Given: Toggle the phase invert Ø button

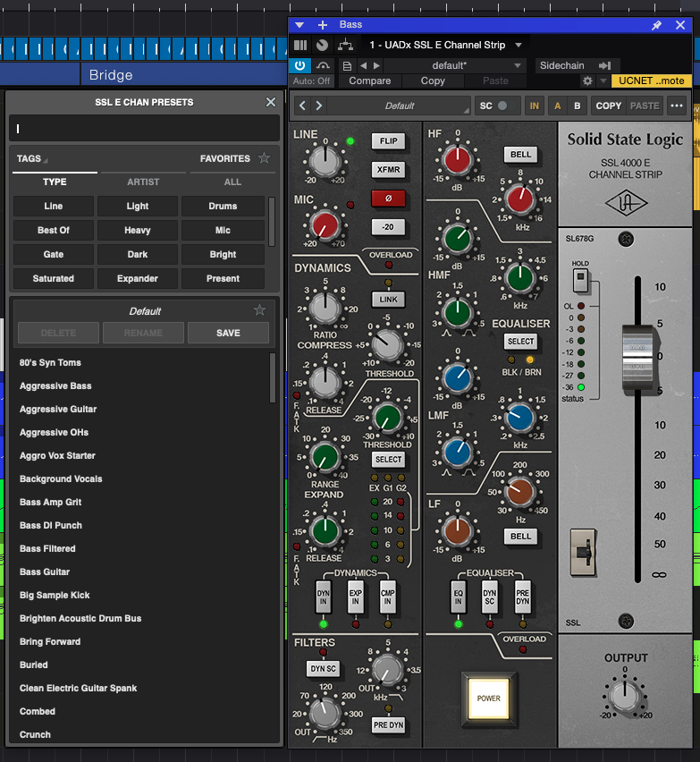Looking at the screenshot, I should point(388,199).
